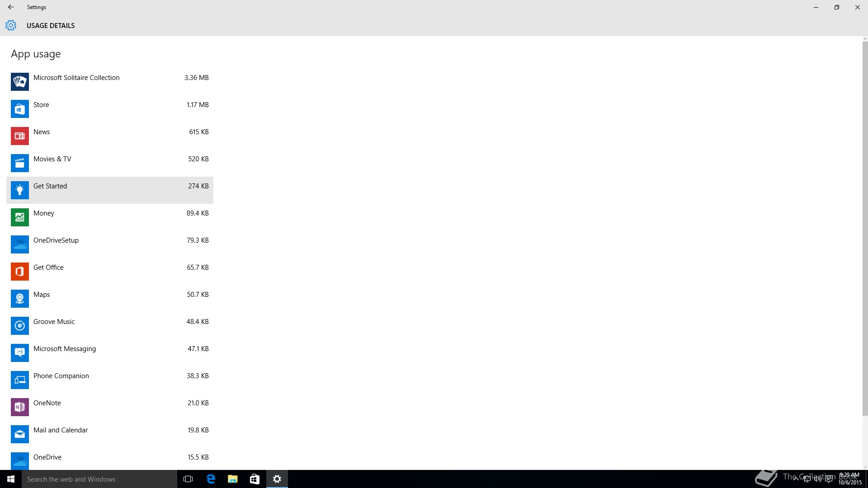Click the Microsoft Solitaire Collection app icon
Viewport: 868px width, 488px height.
pyautogui.click(x=20, y=82)
